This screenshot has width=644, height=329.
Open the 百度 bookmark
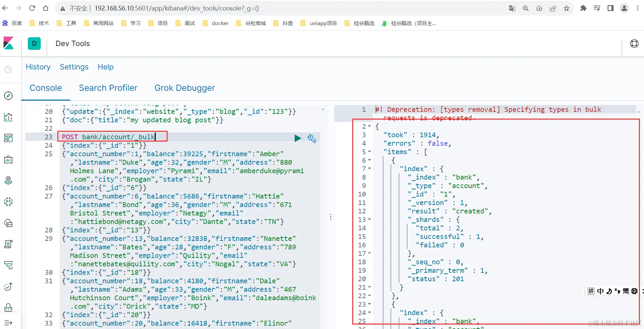click(x=12, y=23)
